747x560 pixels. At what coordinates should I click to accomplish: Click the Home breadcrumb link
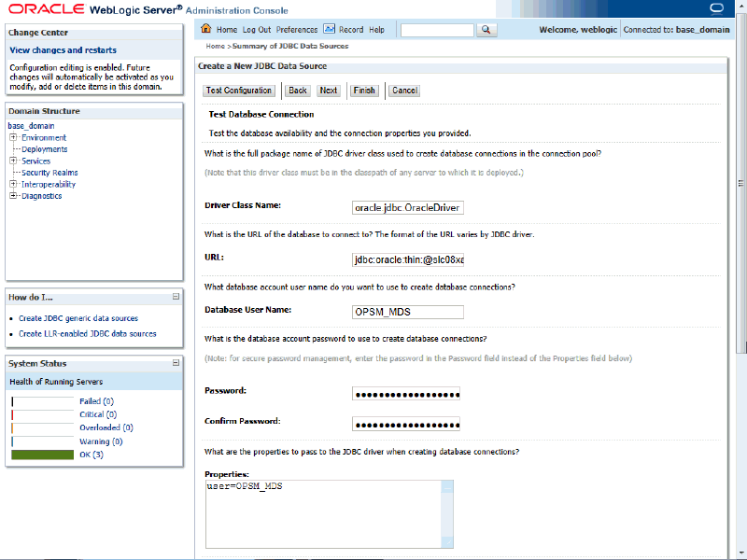point(215,46)
